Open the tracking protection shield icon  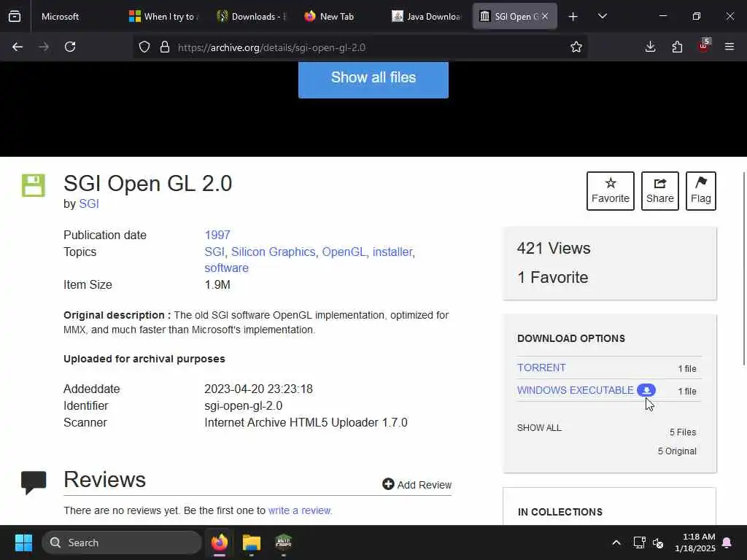144,47
